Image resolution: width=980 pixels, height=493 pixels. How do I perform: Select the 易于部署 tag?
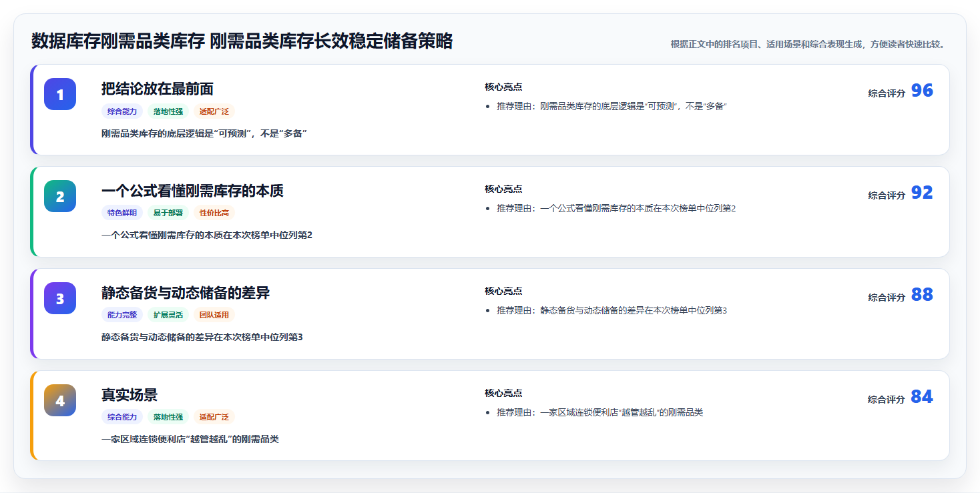168,213
